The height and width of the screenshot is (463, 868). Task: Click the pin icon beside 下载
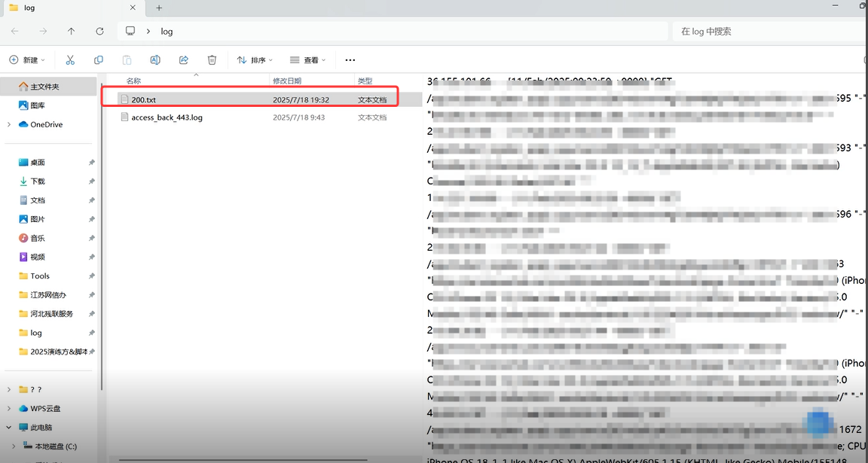tap(91, 181)
